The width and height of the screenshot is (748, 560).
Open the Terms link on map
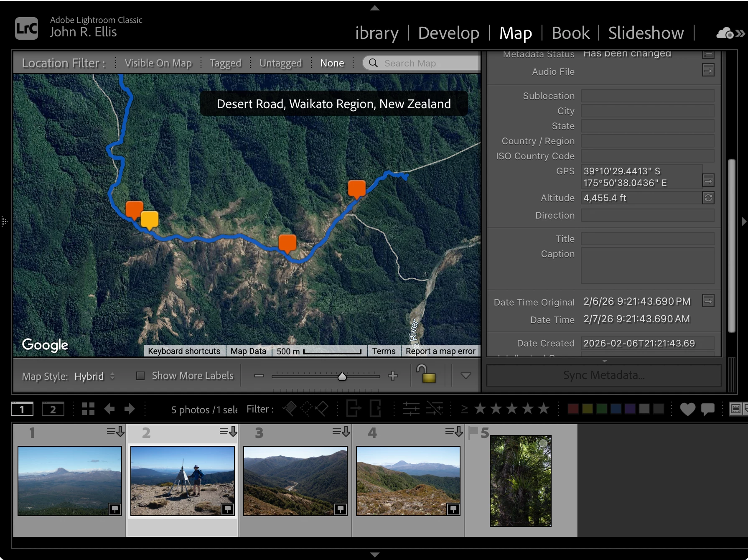coord(384,351)
